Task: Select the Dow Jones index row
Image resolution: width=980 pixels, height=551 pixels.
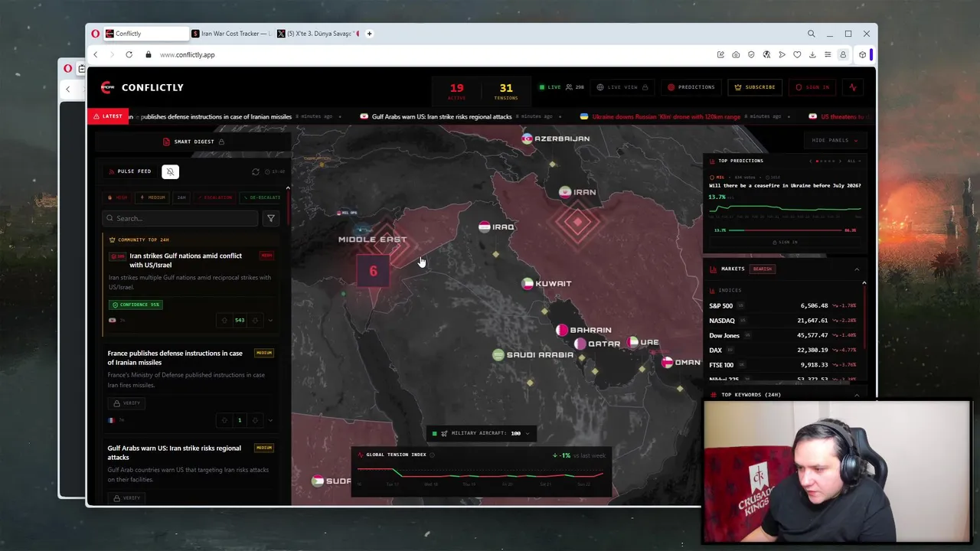Action: coord(782,335)
